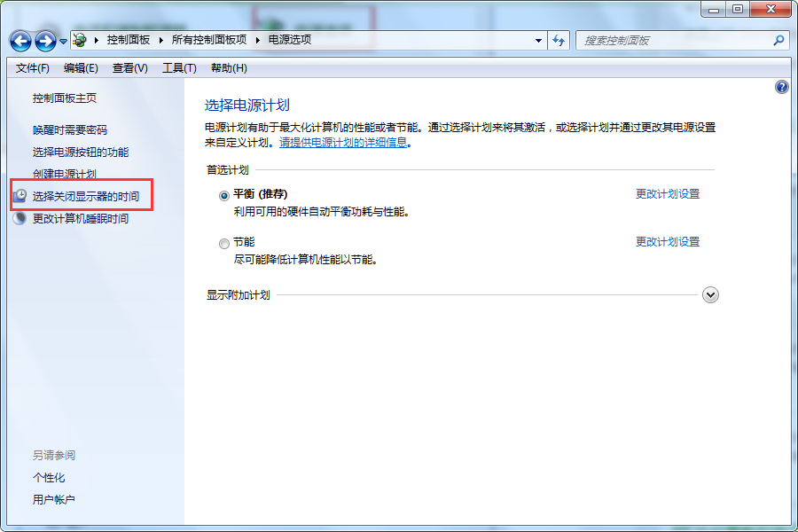Select the 节能 power plan radio button

(x=223, y=243)
